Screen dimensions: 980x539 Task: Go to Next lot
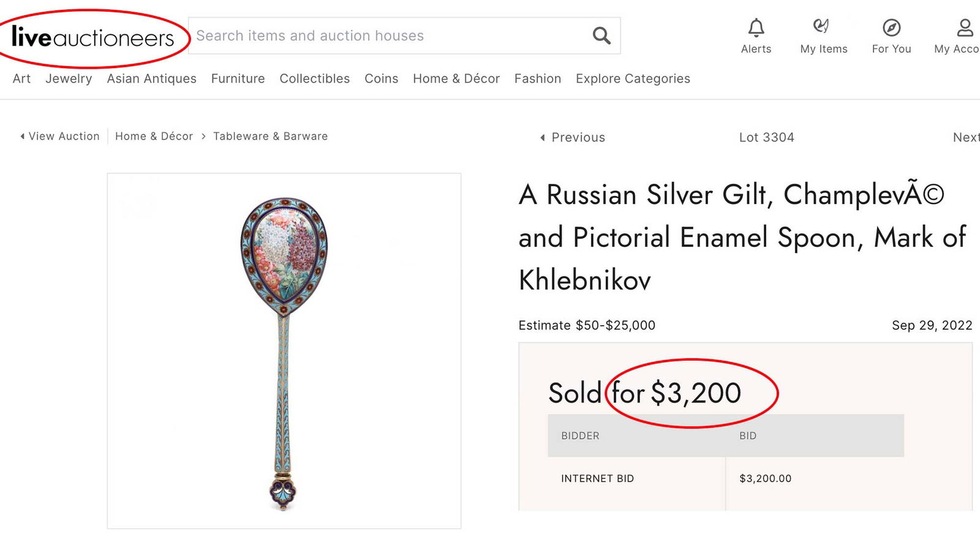pyautogui.click(x=967, y=137)
